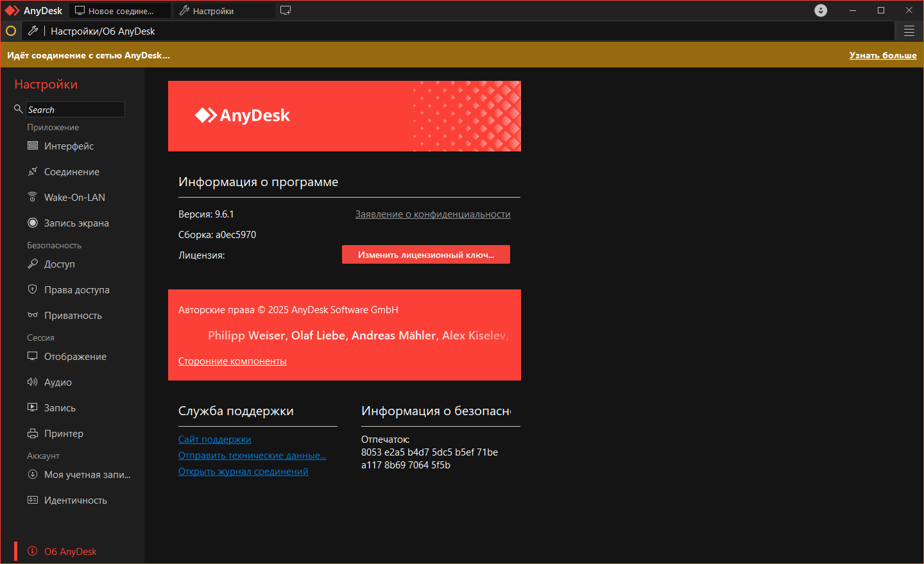
Task: Click the Приватность glasses icon
Action: point(33,315)
